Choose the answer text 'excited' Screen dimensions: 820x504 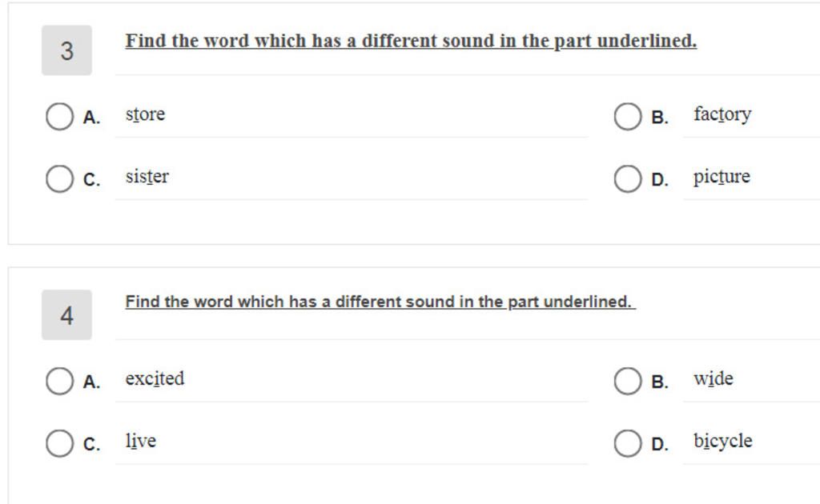[x=155, y=378]
